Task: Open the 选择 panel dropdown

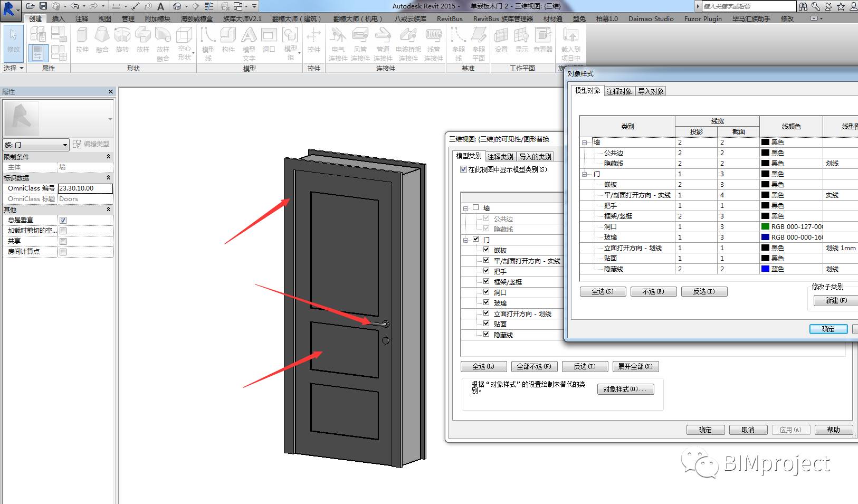Action: click(x=14, y=68)
